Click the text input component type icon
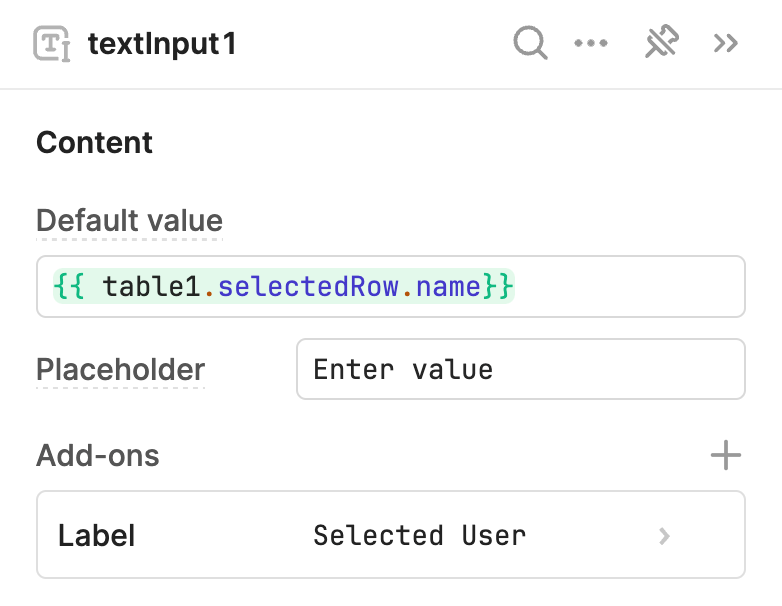This screenshot has height=606, width=782. (51, 43)
